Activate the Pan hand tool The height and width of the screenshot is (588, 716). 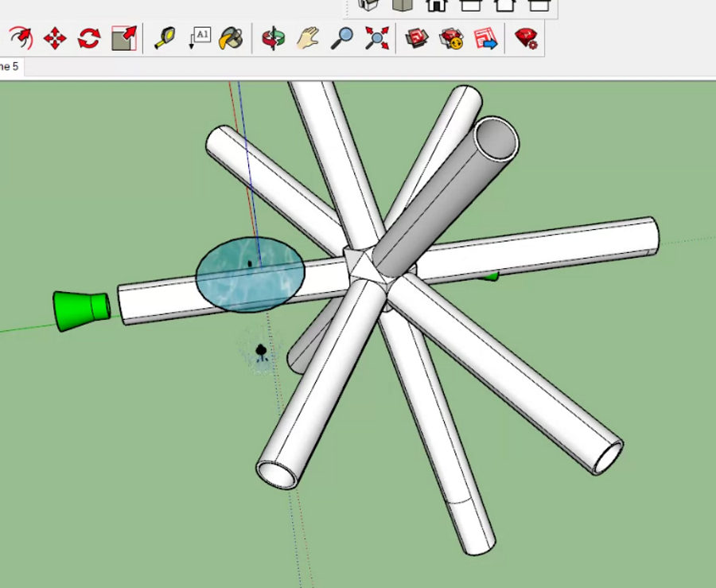[x=308, y=38]
